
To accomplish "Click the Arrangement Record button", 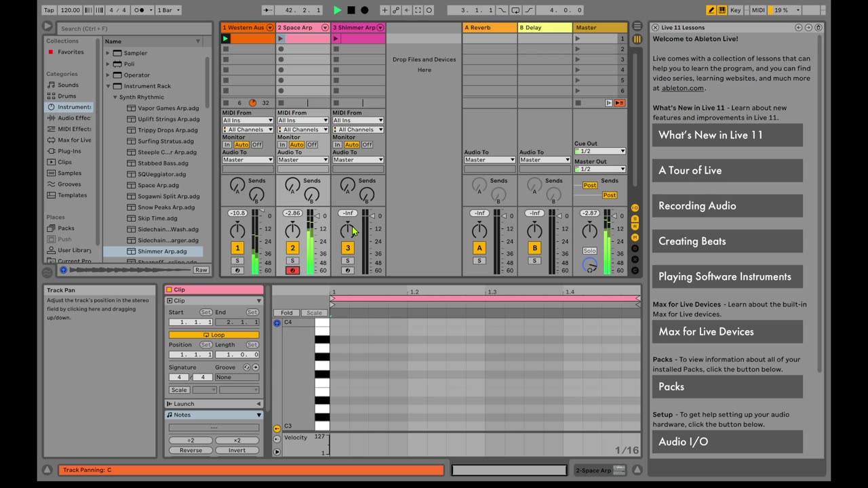I will pyautogui.click(x=364, y=10).
